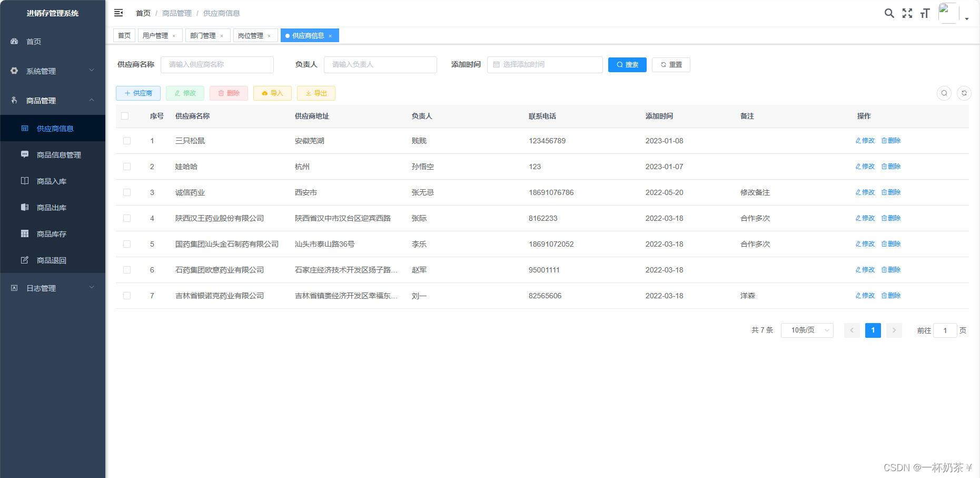This screenshot has height=478, width=980.
Task: Edit the 石药集团欧意药业 row via 修改
Action: pos(865,270)
